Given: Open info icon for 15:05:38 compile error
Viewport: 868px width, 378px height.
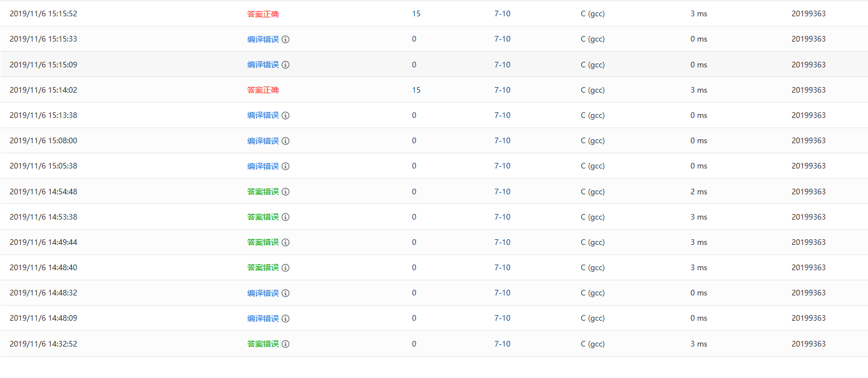Looking at the screenshot, I should (286, 166).
